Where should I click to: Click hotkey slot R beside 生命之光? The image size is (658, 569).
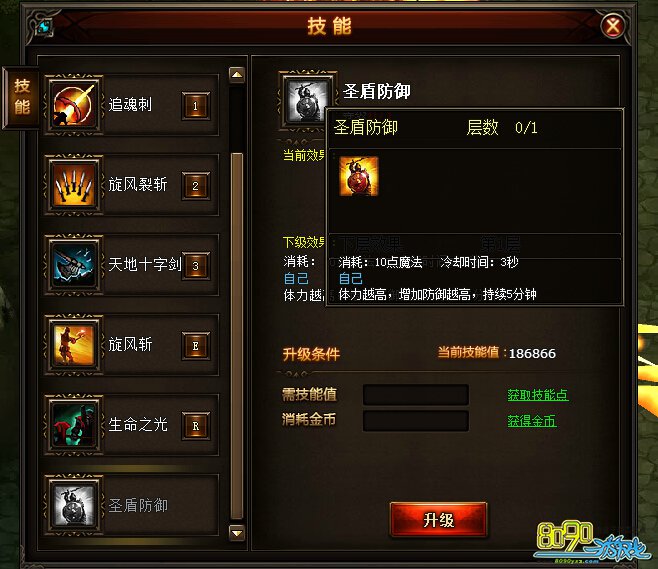196,426
